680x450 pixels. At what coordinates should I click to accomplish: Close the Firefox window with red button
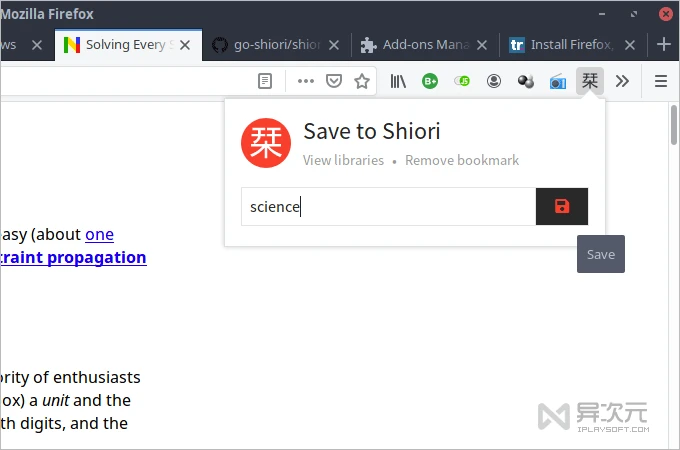coord(665,14)
